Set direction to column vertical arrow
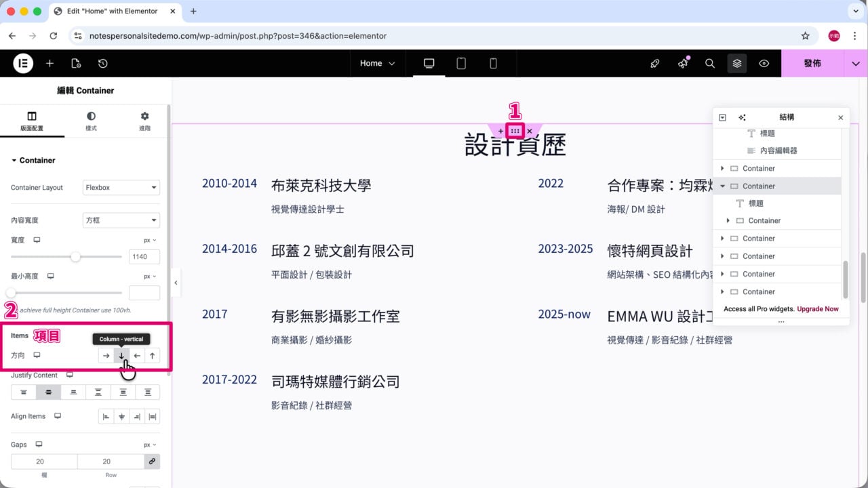 click(x=121, y=355)
